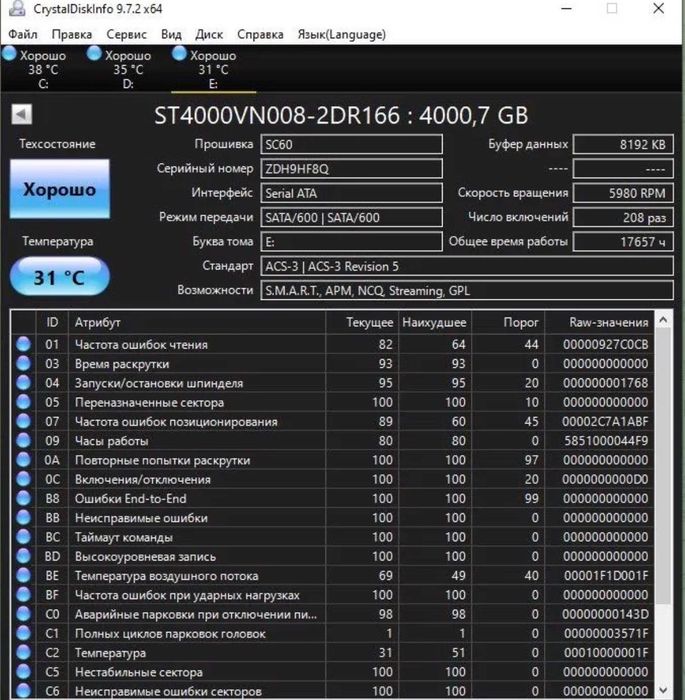Click status orb for Часы работы row
Viewport: 685px width, 700px height.
click(x=23, y=441)
